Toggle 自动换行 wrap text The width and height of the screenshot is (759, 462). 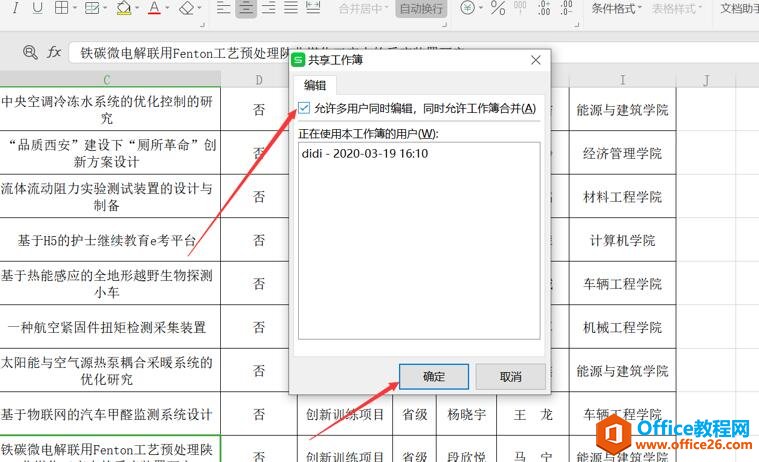tap(421, 8)
